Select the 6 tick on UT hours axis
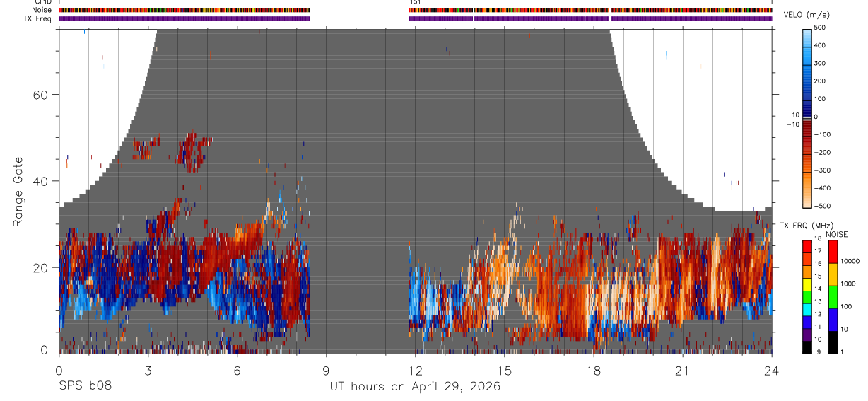This screenshot has width=868, height=401. pos(237,370)
